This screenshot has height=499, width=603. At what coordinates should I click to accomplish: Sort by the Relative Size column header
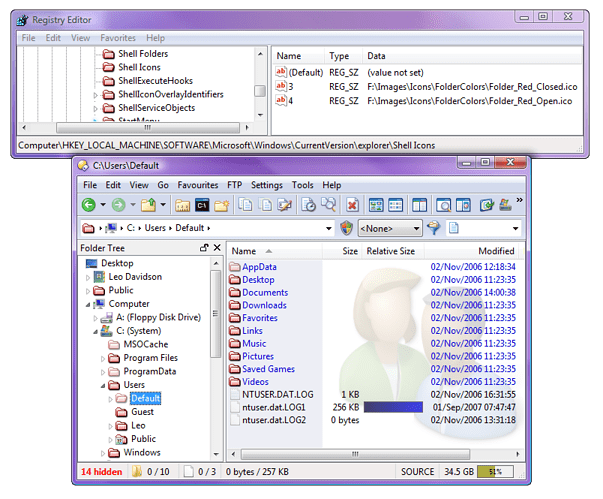391,251
